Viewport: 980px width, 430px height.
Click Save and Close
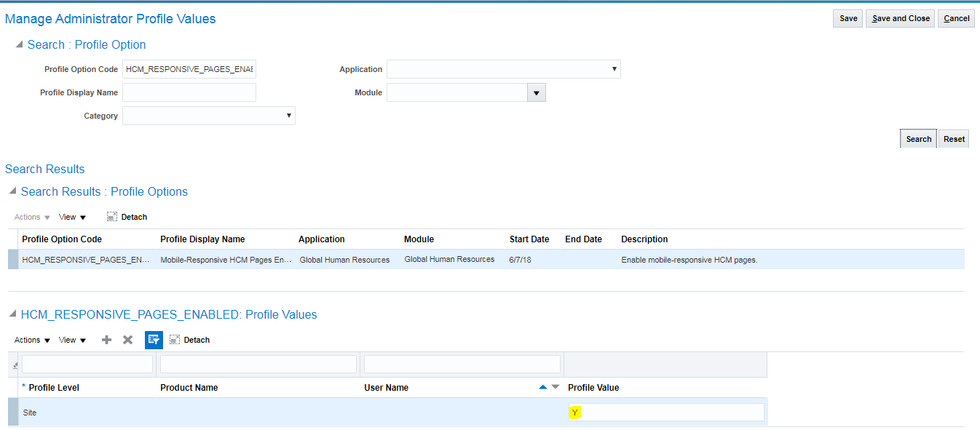[899, 18]
